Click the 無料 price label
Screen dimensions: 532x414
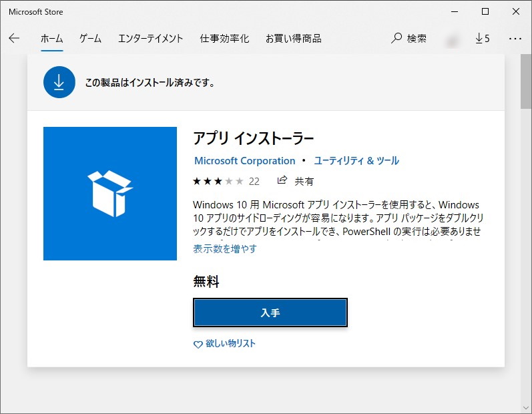point(206,282)
